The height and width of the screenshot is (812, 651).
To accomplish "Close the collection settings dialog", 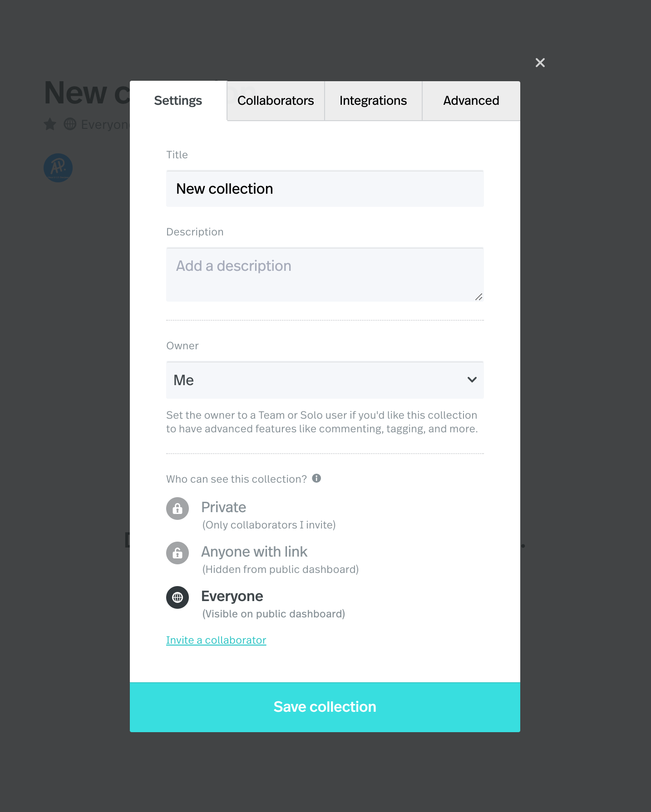I will tap(540, 63).
